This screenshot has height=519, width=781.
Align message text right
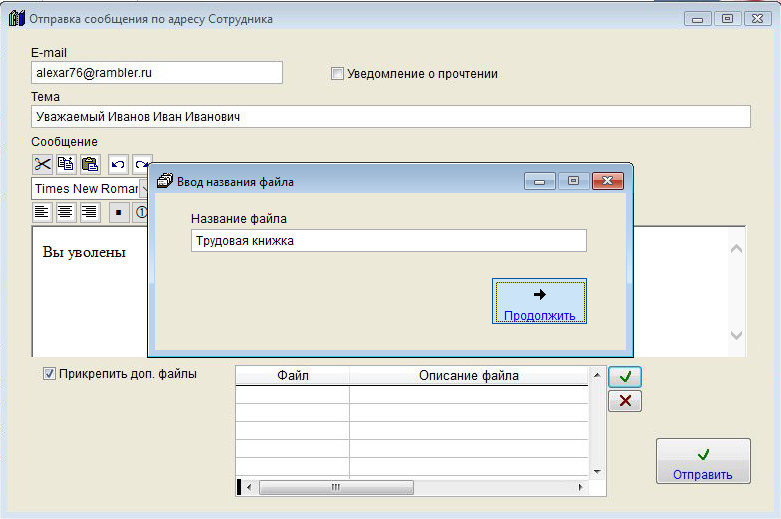[x=90, y=212]
